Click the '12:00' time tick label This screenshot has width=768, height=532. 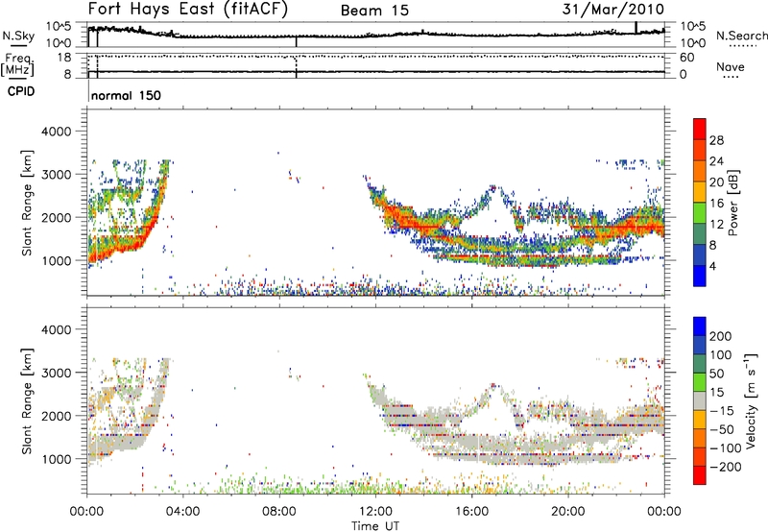[x=375, y=512]
